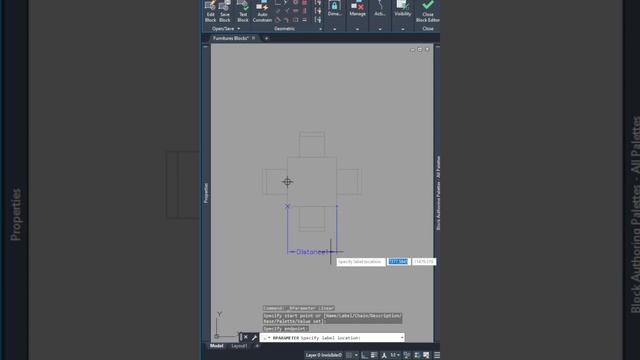Open the Action parameters panel icon
This screenshot has width=640, height=360.
point(380,6)
